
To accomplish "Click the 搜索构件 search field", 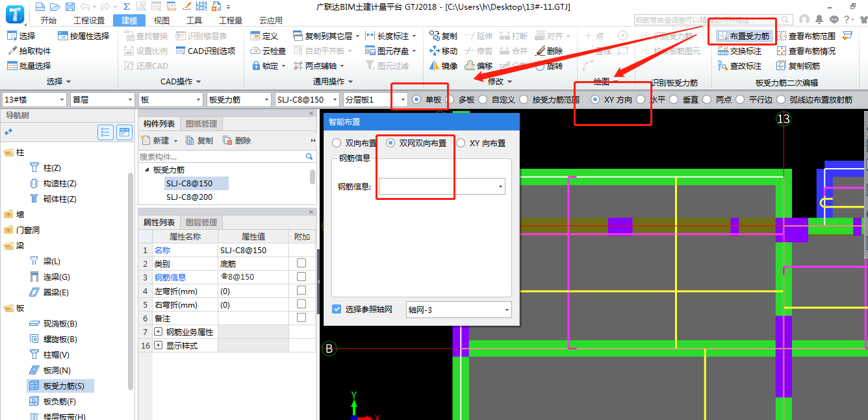I will pyautogui.click(x=222, y=156).
